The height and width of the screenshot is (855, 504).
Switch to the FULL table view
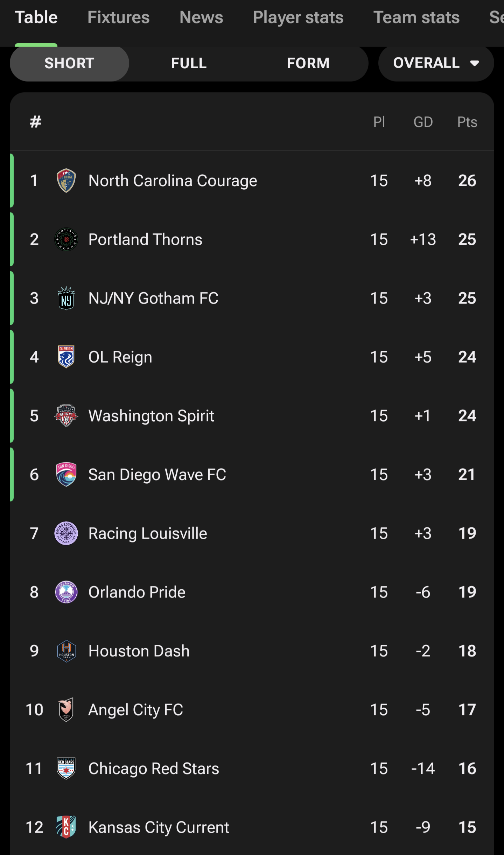[189, 63]
